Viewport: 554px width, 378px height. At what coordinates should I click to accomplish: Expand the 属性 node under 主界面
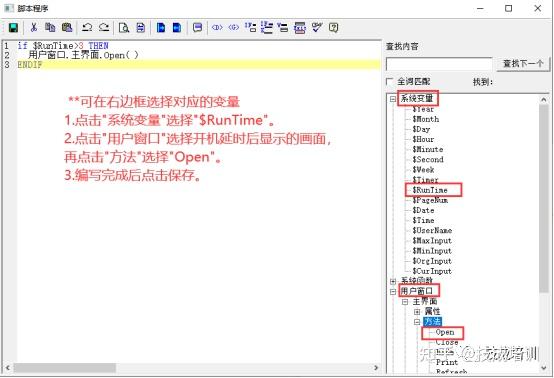[x=417, y=312]
